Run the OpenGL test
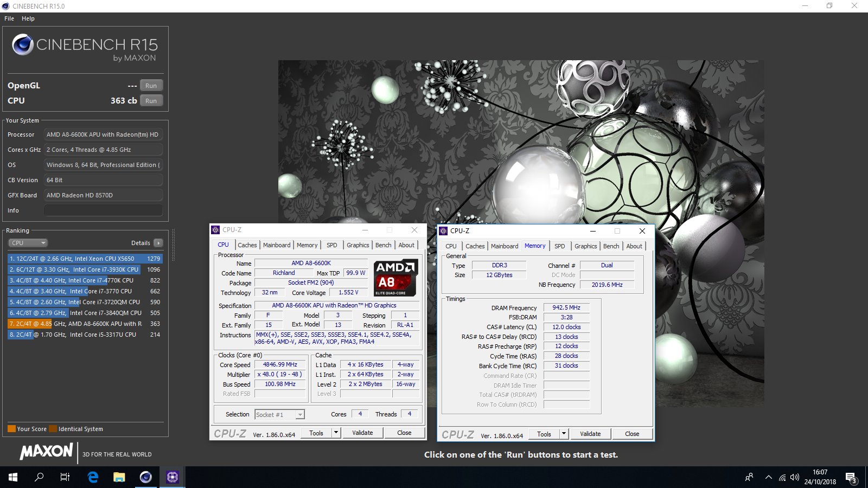The image size is (868, 488). (x=151, y=86)
